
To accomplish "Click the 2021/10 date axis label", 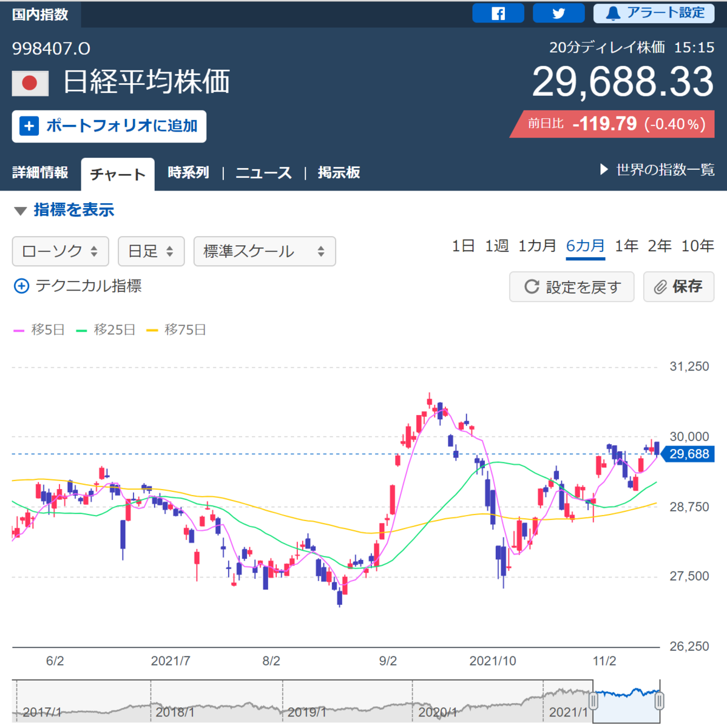I will [493, 661].
